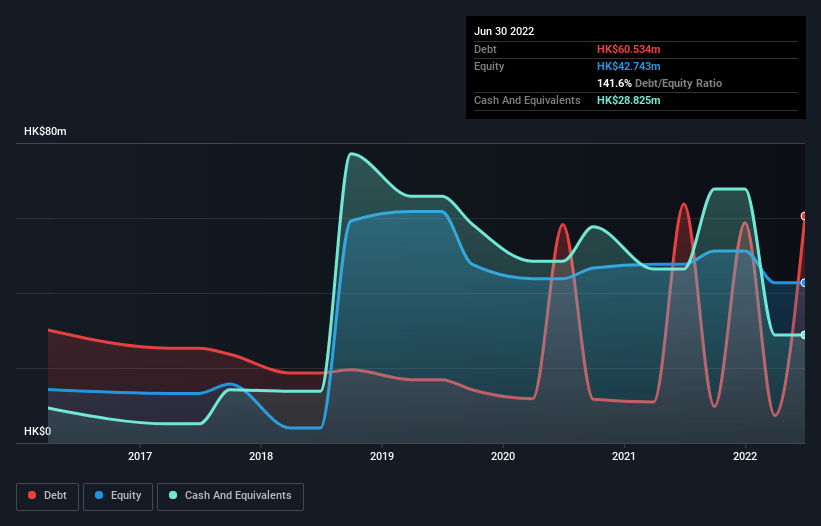
Task: Click the Jun 30 2022 tooltip date
Action: click(x=504, y=31)
